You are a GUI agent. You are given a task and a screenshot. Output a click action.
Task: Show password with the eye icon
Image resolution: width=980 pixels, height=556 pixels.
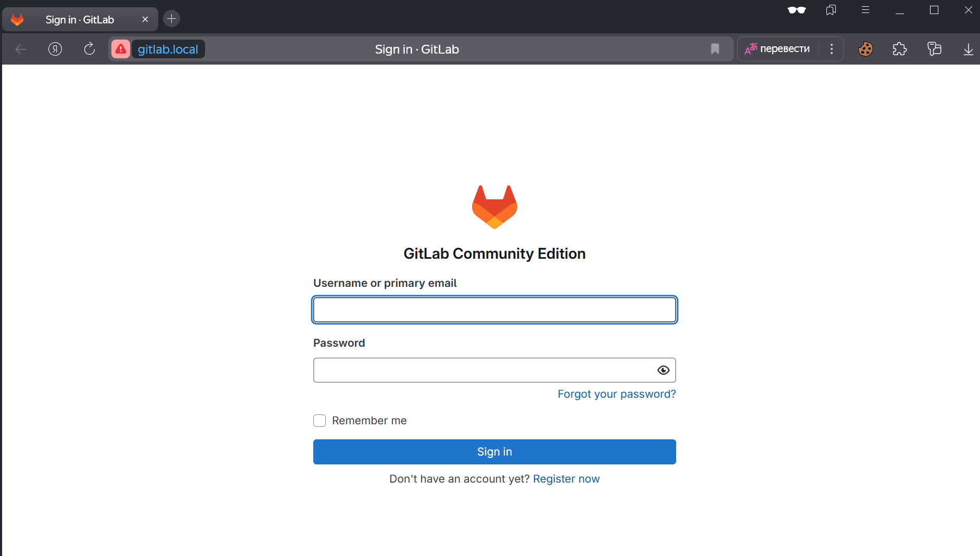click(663, 370)
